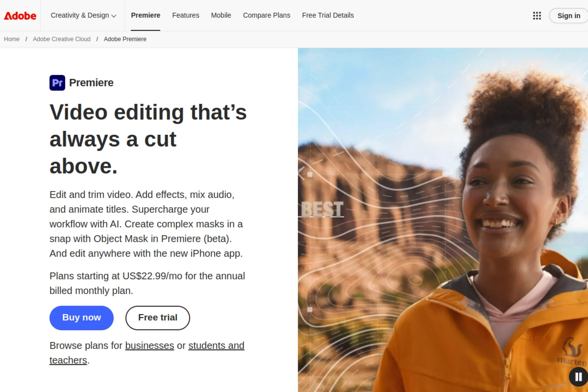Image resolution: width=588 pixels, height=392 pixels.
Task: Open students and teachers plans
Action: 216,346
